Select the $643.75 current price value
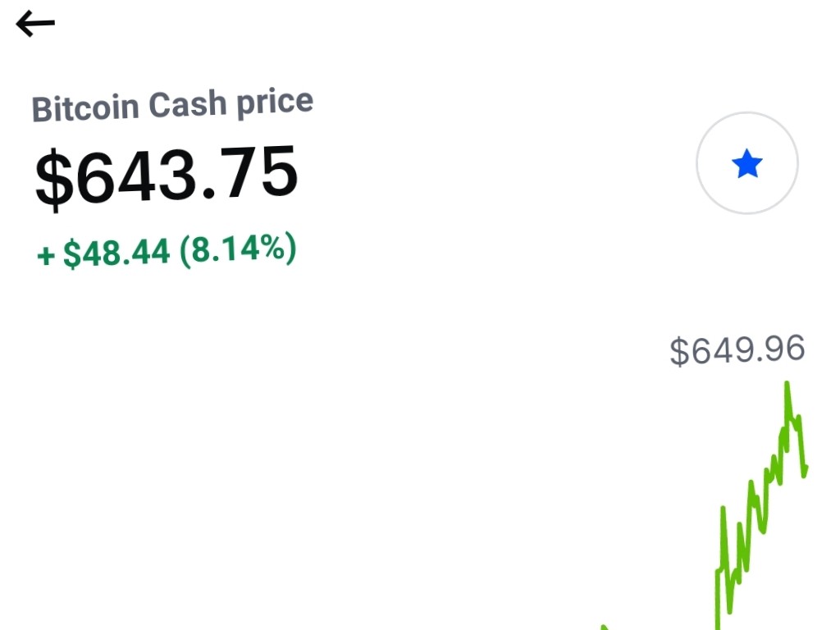This screenshot has width=840, height=630. (x=166, y=175)
